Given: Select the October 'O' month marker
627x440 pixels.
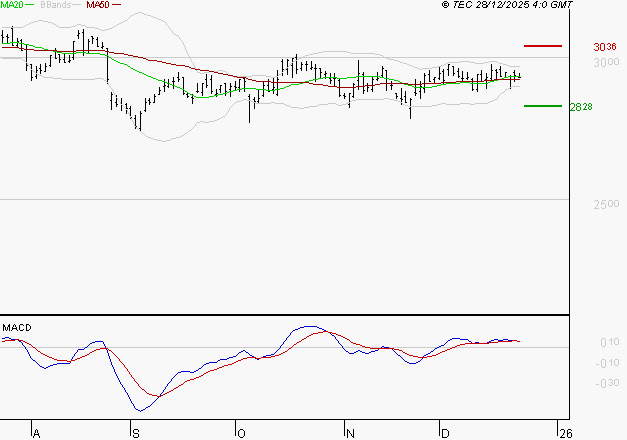Looking at the screenshot, I should click(x=240, y=433).
